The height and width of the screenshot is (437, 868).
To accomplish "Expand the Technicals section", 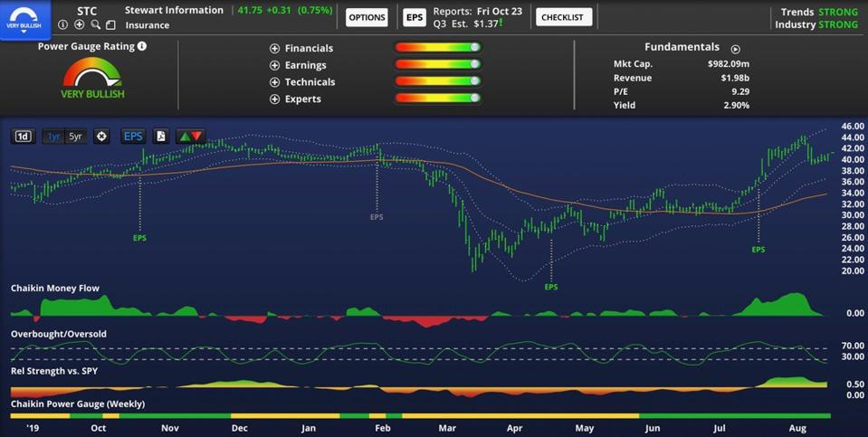I will (274, 82).
